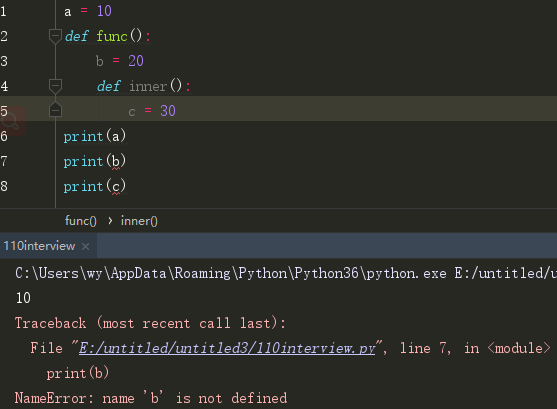Click line number 7 in the gutter
The width and height of the screenshot is (557, 409).
click(4, 161)
